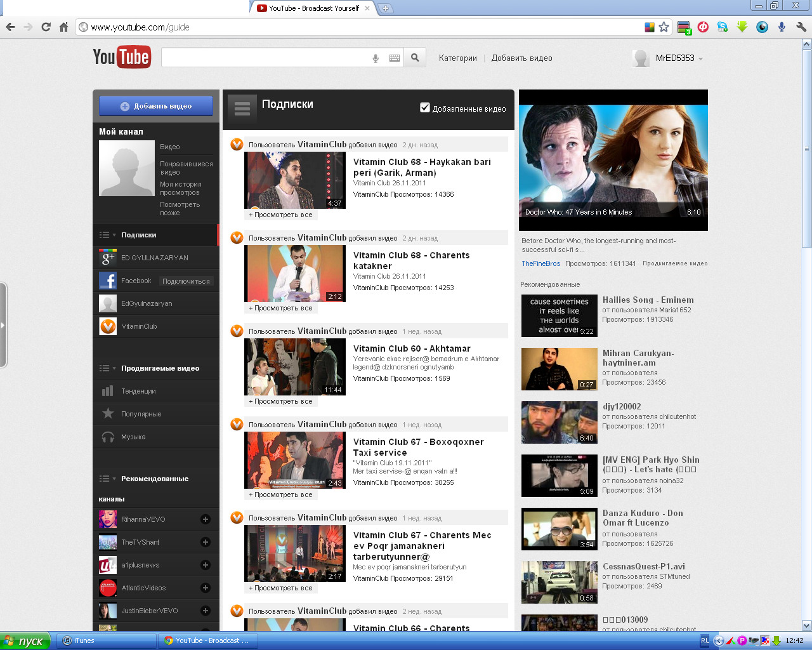Open Популярные star icon
The height and width of the screenshot is (650, 812).
pos(108,414)
